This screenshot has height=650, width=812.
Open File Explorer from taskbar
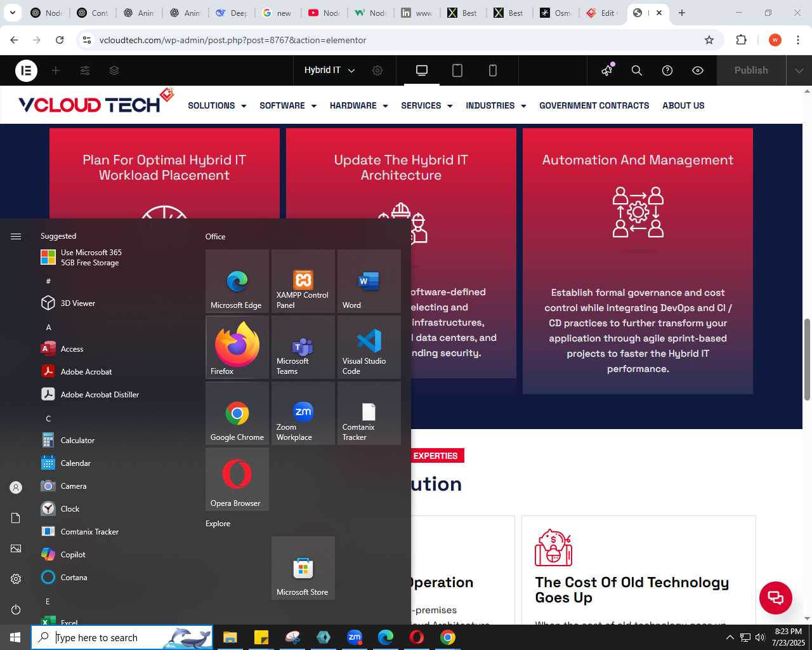pos(230,637)
